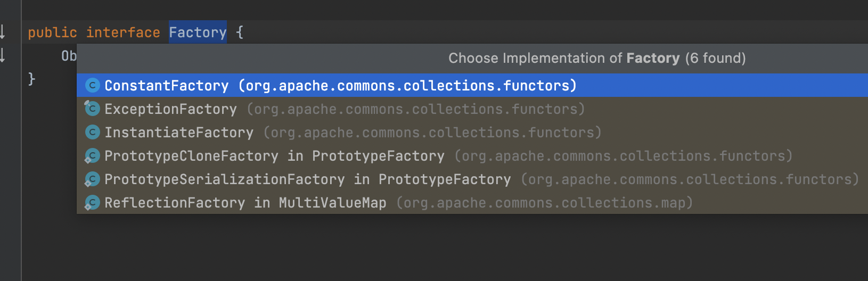Click the interface keyword in the editor
The image size is (868, 281).
pos(123,32)
